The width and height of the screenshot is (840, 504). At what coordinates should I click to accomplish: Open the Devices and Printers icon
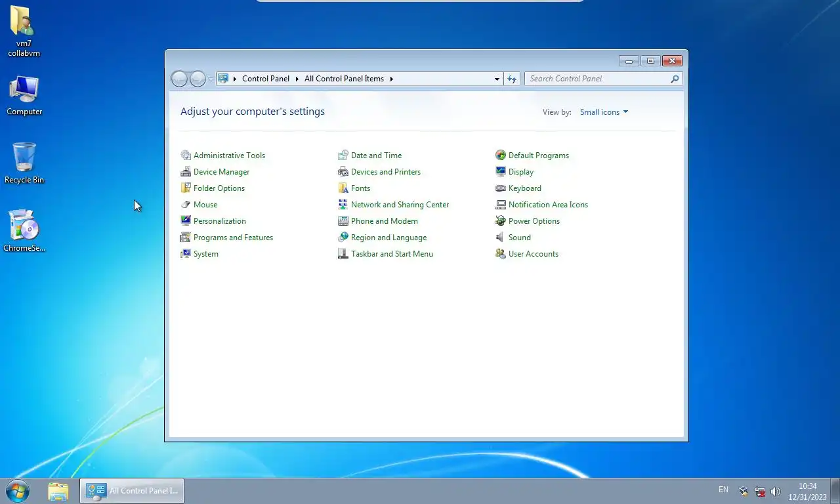(x=343, y=172)
